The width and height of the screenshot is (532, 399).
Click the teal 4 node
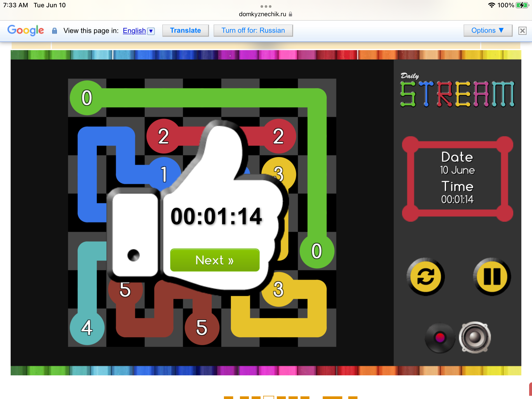[x=87, y=328]
